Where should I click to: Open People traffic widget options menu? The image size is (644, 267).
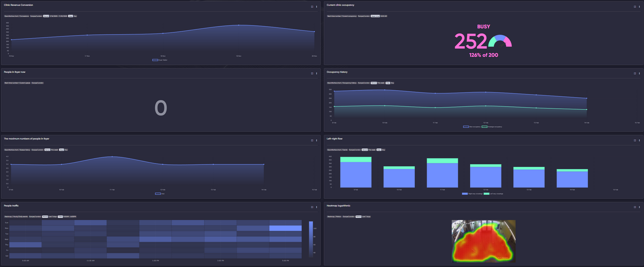(316, 207)
